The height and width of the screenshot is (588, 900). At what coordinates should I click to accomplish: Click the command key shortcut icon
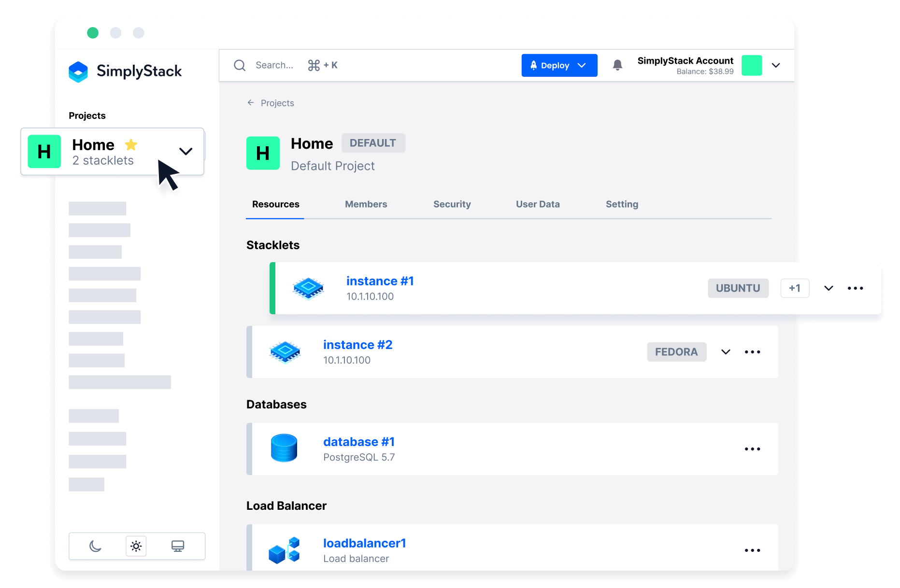(314, 65)
